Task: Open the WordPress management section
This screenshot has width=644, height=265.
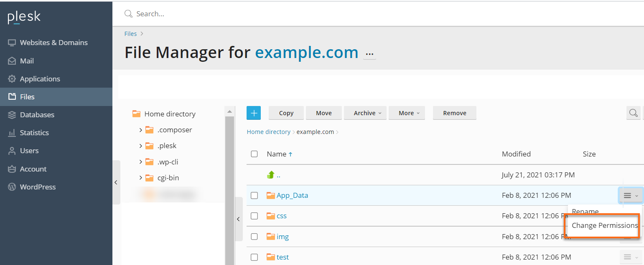Action: tap(38, 187)
